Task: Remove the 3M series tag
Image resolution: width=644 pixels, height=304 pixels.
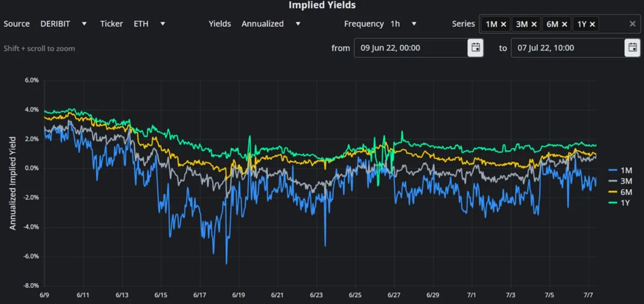Action: click(x=534, y=24)
